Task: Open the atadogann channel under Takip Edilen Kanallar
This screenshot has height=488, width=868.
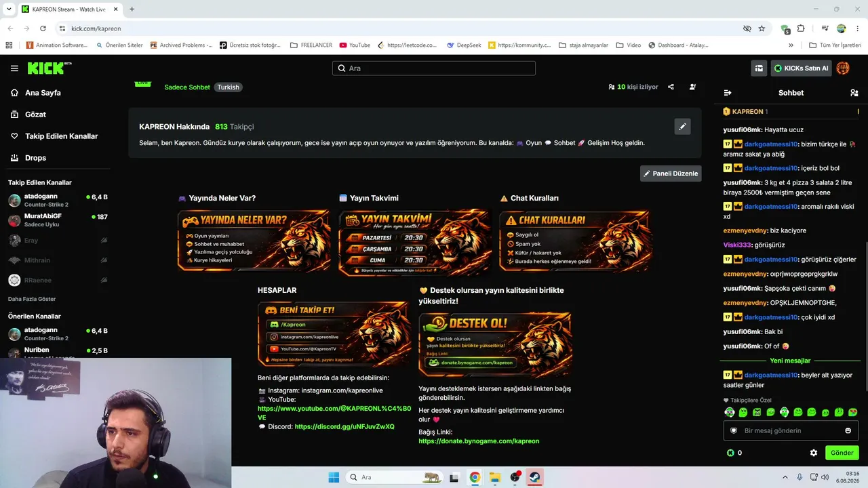Action: tap(58, 201)
